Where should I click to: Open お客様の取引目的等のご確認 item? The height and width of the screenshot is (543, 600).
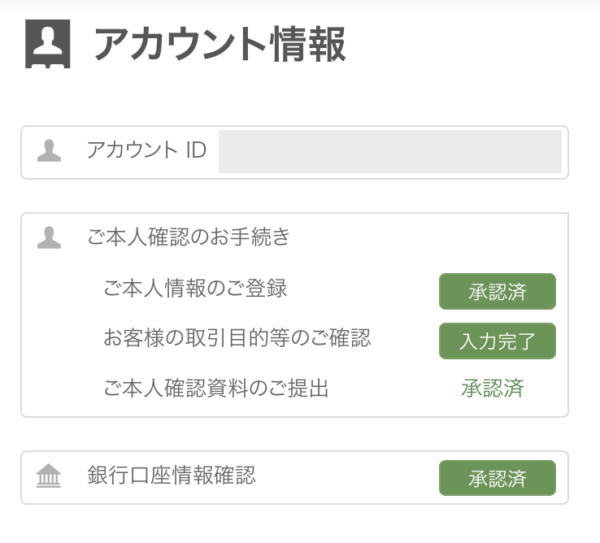[237, 338]
